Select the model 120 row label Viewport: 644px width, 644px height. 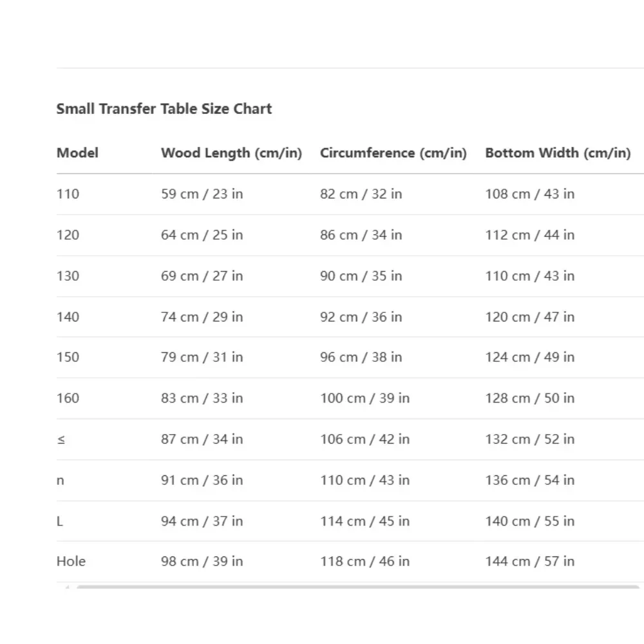click(x=68, y=235)
